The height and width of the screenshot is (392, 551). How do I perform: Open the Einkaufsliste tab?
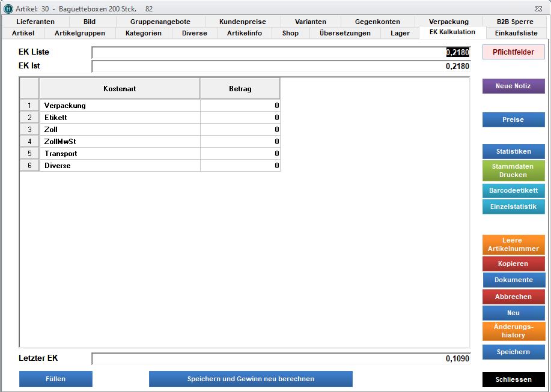tap(516, 33)
